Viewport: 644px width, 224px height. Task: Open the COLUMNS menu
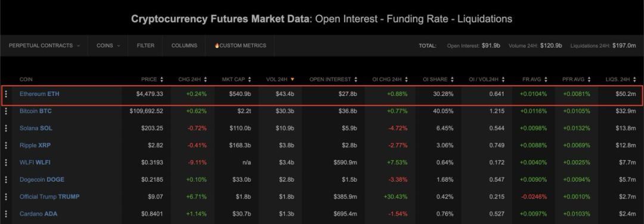pyautogui.click(x=184, y=45)
